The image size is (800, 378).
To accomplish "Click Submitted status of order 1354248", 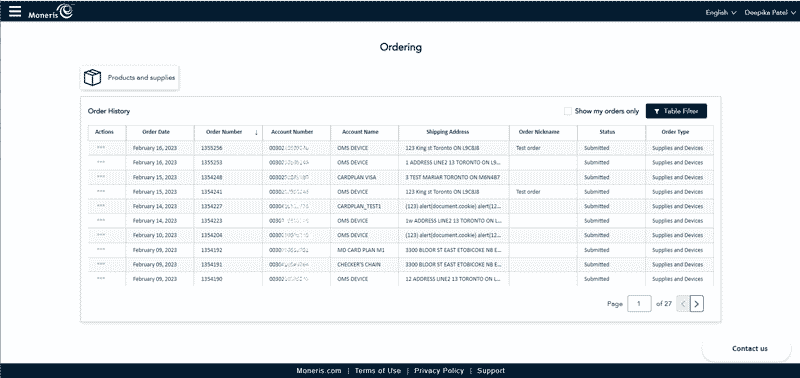I will point(596,177).
